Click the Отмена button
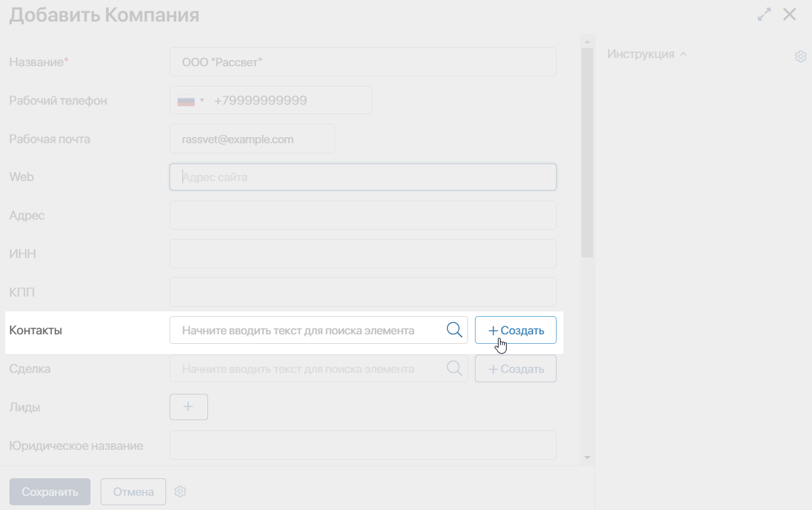Image resolution: width=812 pixels, height=510 pixels. click(133, 492)
